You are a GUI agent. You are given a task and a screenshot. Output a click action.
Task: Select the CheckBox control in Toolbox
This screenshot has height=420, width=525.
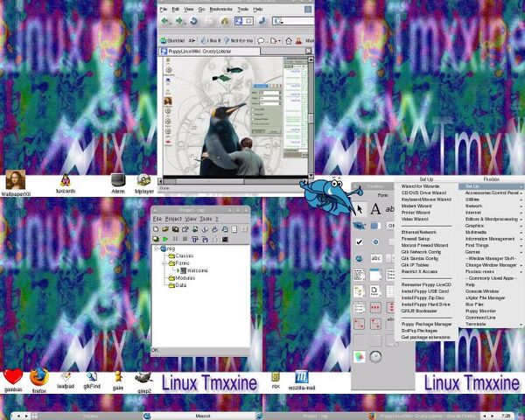[360, 241]
